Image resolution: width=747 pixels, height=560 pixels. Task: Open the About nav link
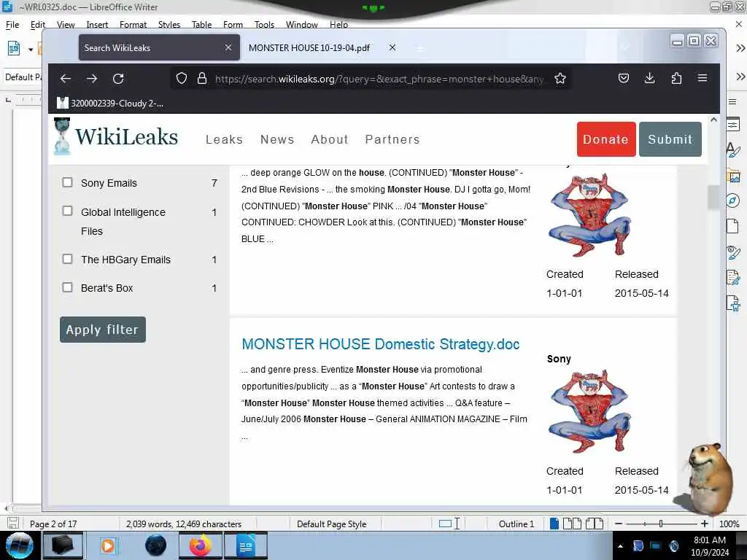[330, 139]
